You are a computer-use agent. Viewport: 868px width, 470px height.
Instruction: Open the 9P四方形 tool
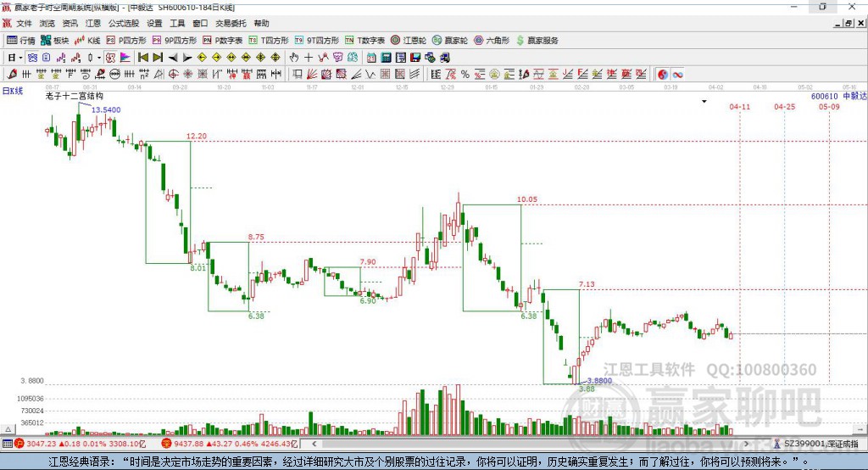175,41
